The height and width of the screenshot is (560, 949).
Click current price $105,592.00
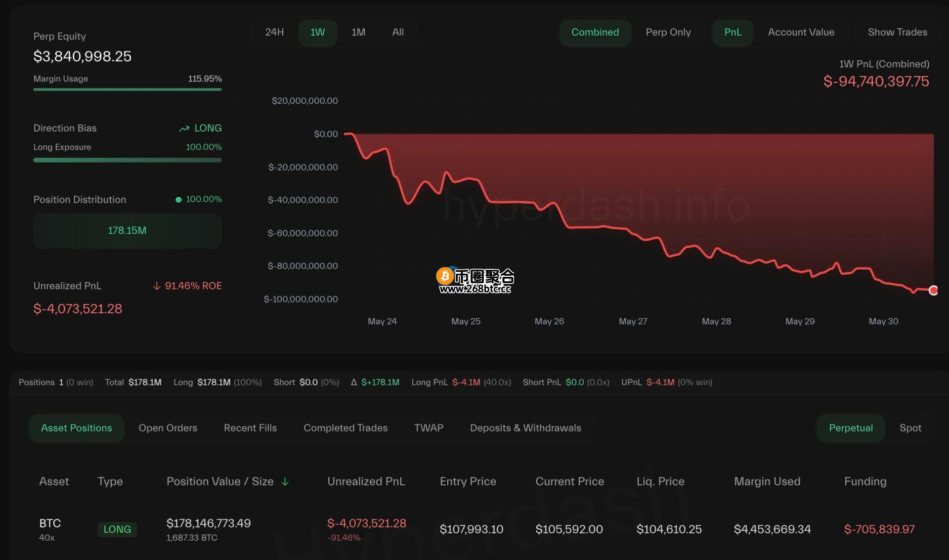[569, 529]
